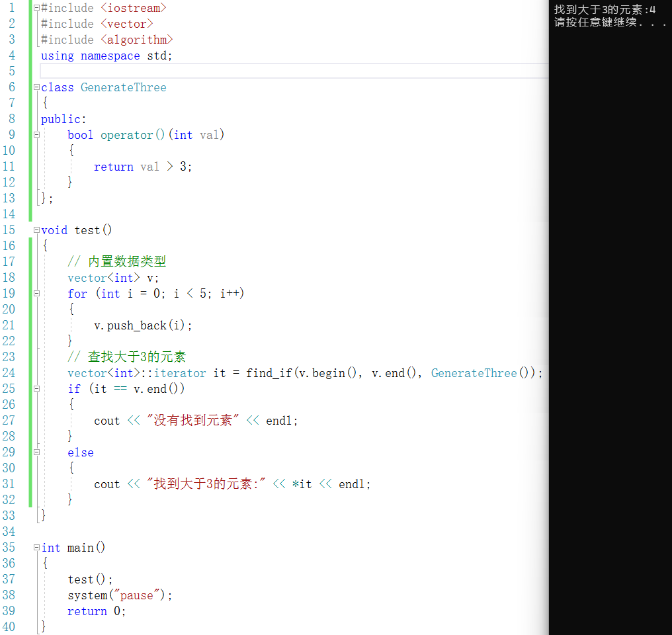The height and width of the screenshot is (635, 672).
Task: Click 'bool operator()(int val)' declaration
Action: point(146,135)
